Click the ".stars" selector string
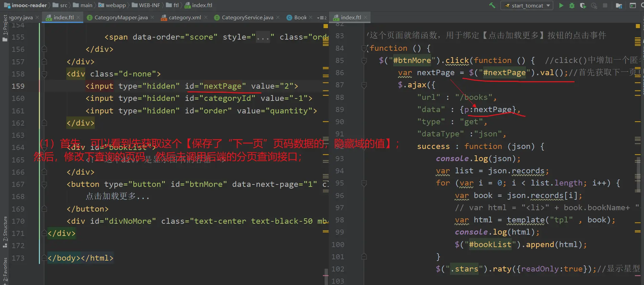Screen dimensions: 644x285 464,269
